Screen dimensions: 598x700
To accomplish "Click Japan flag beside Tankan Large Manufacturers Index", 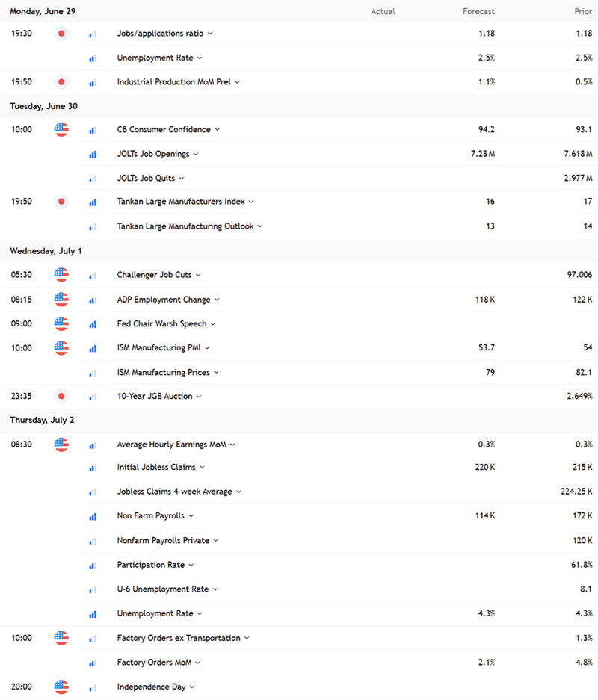I will [61, 202].
